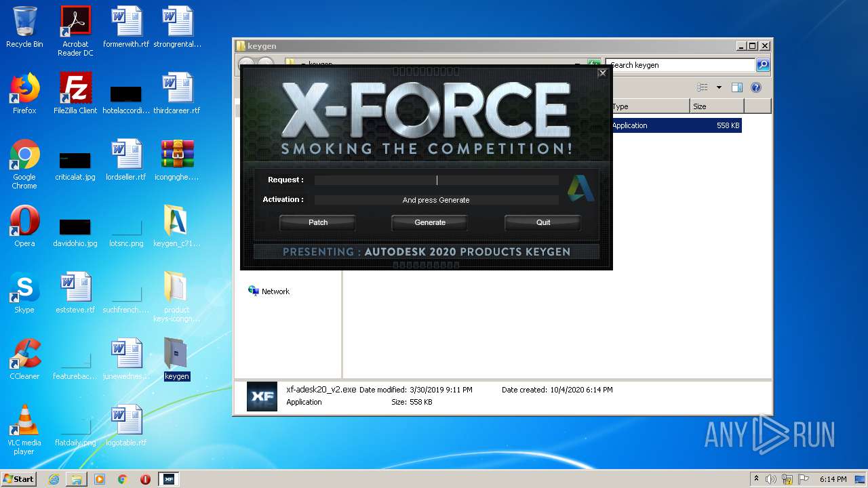
Task: Select the Firefox desktop icon
Action: pos(24,94)
